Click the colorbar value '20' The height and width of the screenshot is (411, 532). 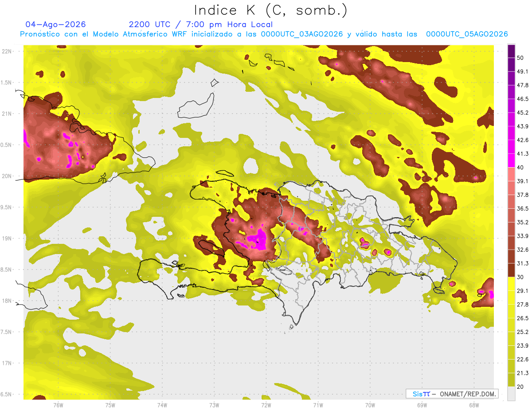520,387
